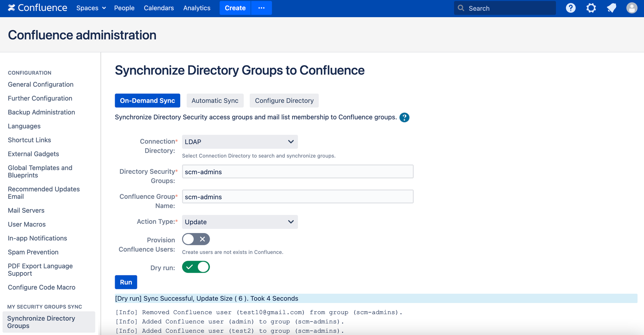The height and width of the screenshot is (335, 644).
Task: Open Spam Prevention settings
Action: (33, 252)
